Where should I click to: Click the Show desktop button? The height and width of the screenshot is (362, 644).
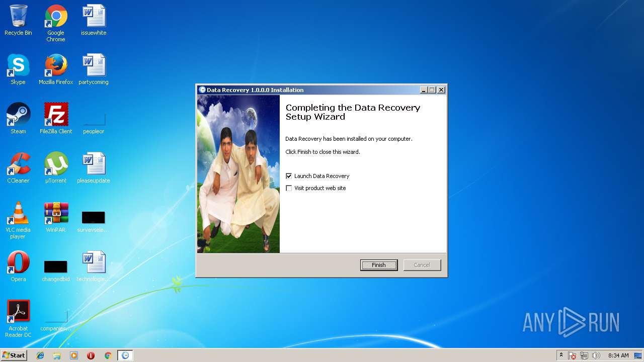click(639, 355)
